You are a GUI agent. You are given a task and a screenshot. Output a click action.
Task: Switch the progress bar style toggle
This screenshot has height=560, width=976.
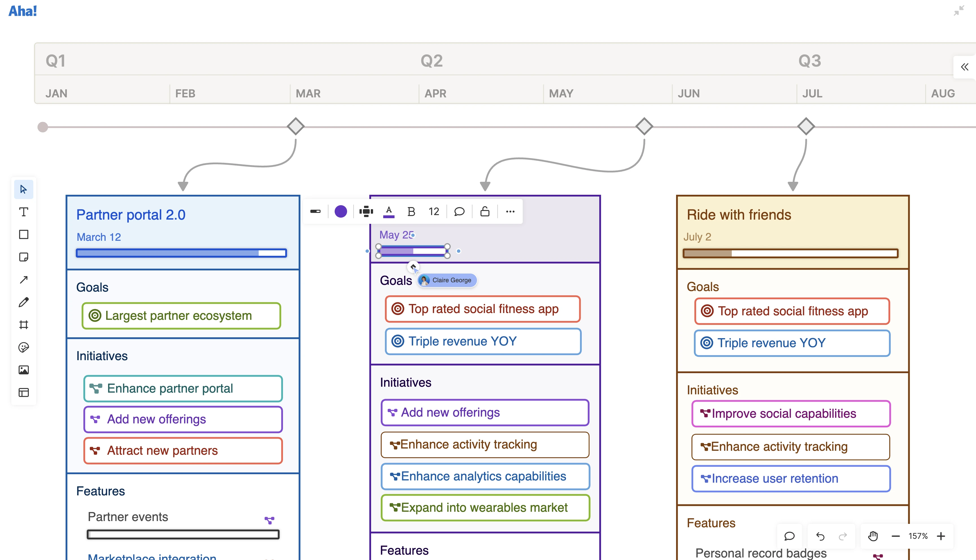[315, 211]
